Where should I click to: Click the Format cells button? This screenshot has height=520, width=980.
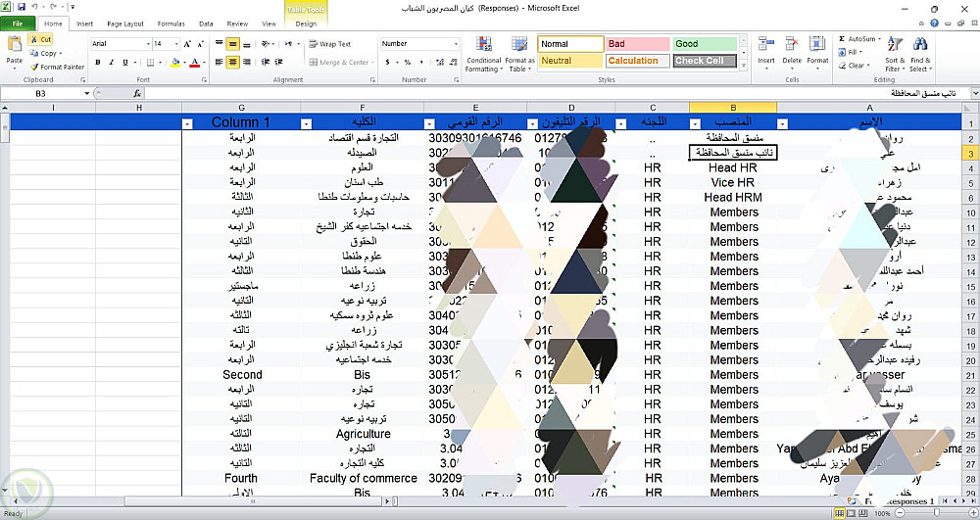tap(817, 53)
